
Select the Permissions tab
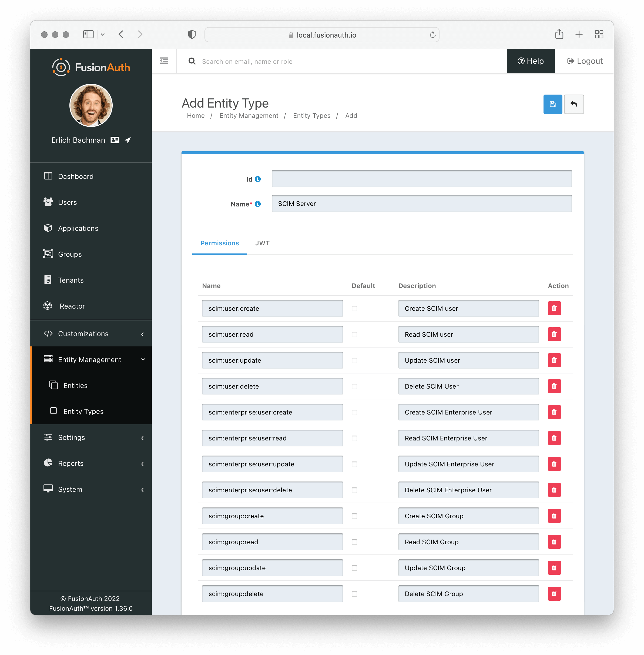[x=219, y=243]
